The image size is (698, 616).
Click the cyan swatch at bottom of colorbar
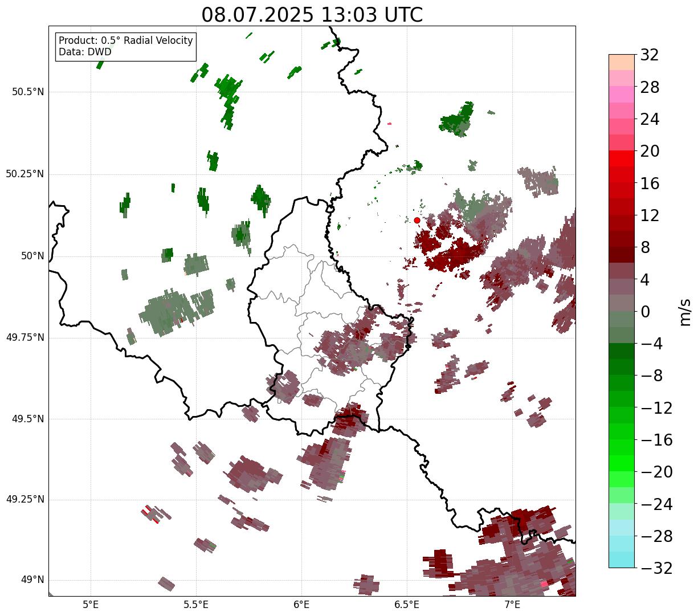coord(622,560)
